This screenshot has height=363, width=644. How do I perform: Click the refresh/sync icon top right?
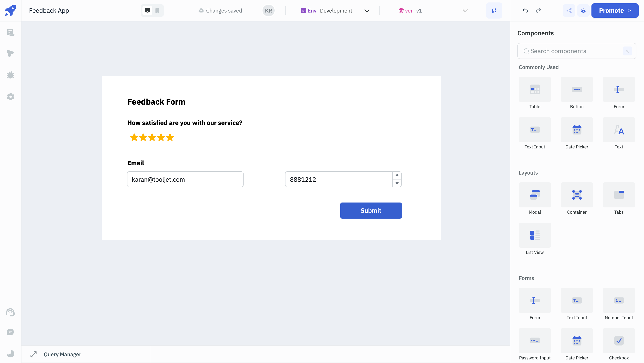(x=494, y=10)
